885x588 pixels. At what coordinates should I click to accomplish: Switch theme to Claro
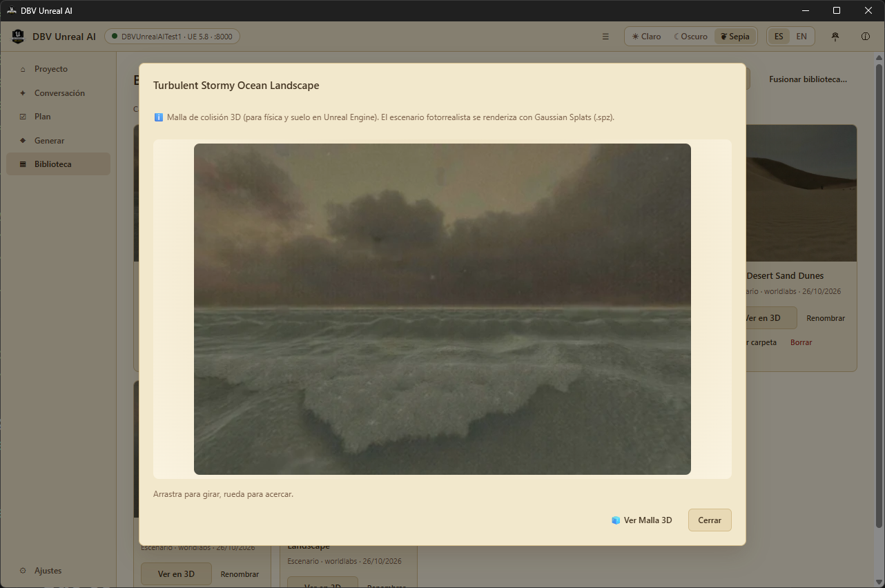pyautogui.click(x=647, y=37)
